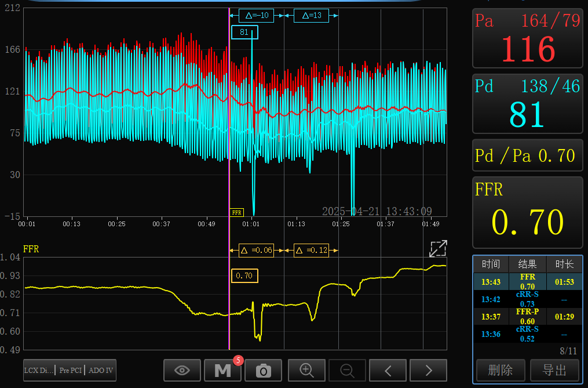
Task: Click the 01:53 duration cell
Action: (564, 282)
